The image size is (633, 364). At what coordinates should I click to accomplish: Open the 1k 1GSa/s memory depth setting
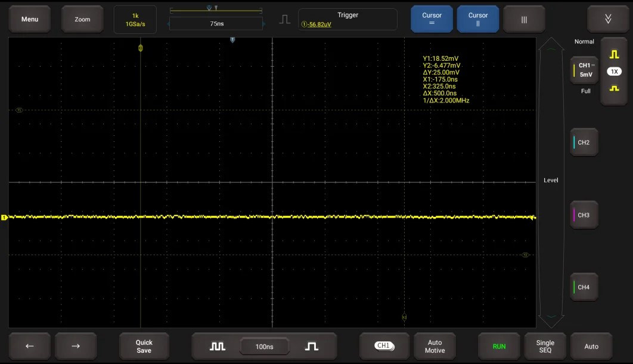[x=135, y=20]
